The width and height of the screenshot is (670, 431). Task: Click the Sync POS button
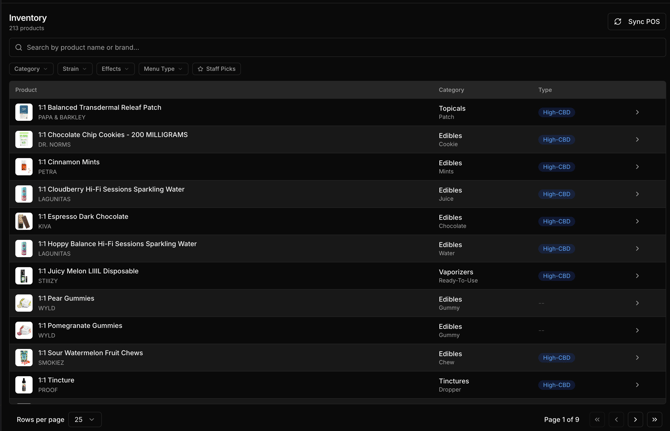(x=637, y=21)
